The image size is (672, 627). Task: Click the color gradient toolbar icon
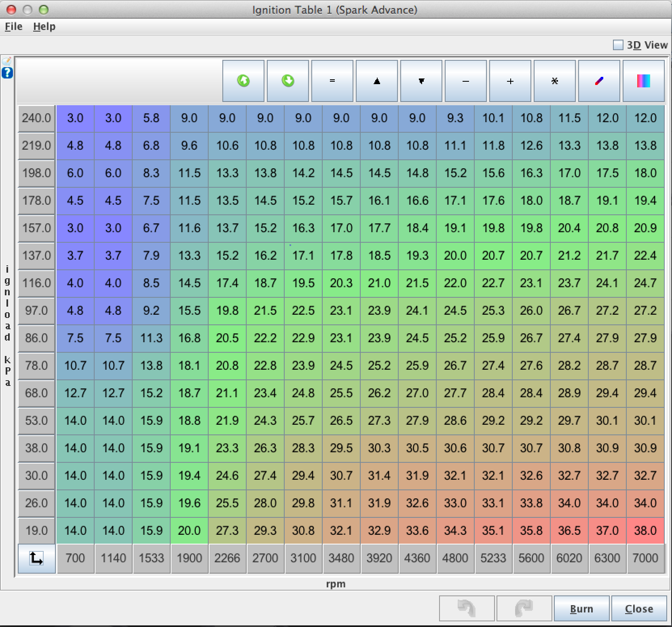tap(644, 81)
